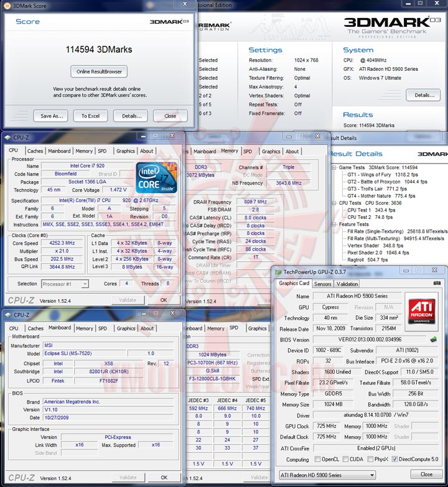
Task: Click OK in the CPU-Z processor window
Action: 164,300
